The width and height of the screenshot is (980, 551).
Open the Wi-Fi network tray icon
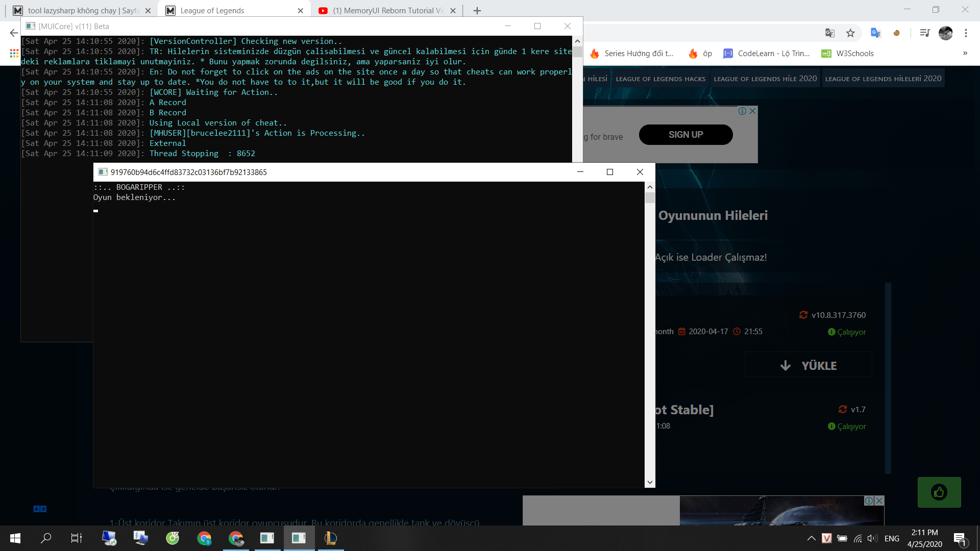(x=857, y=538)
